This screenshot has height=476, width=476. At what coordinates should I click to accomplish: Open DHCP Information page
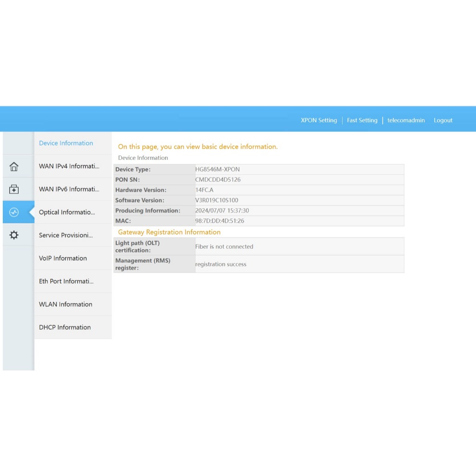pos(65,327)
